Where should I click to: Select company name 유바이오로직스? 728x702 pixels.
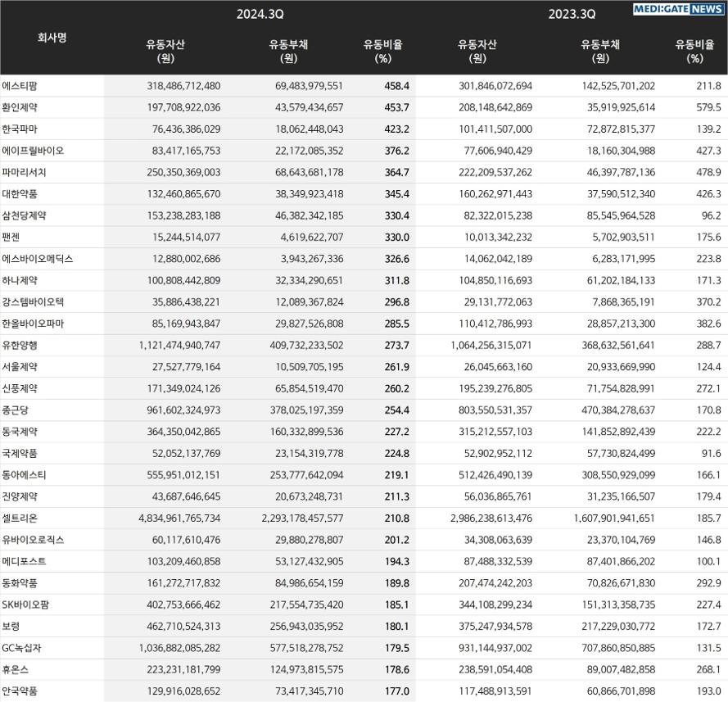(33, 540)
